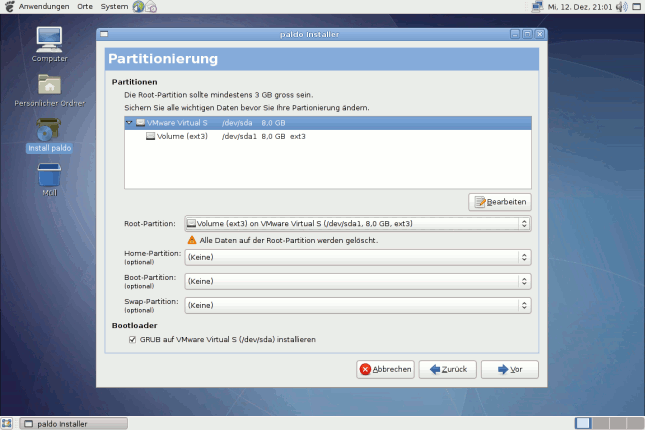Click the warning triangle icon beside Root-Partition notice
Image resolution: width=645 pixels, height=430 pixels.
(192, 240)
